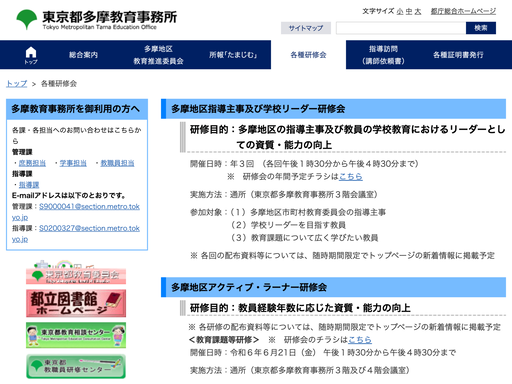Open 多摩地区教育推進委員会 in the navigation bar
Screen dimensions: 512x384
[158, 55]
